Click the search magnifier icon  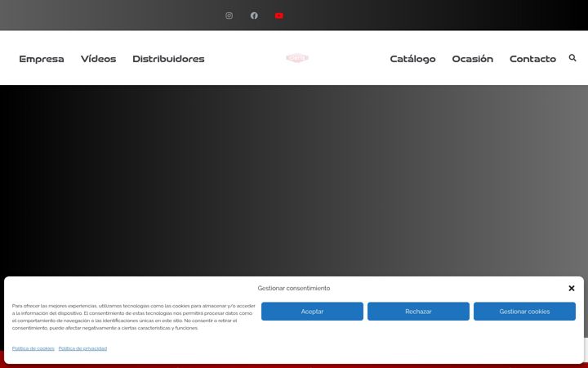pyautogui.click(x=572, y=58)
